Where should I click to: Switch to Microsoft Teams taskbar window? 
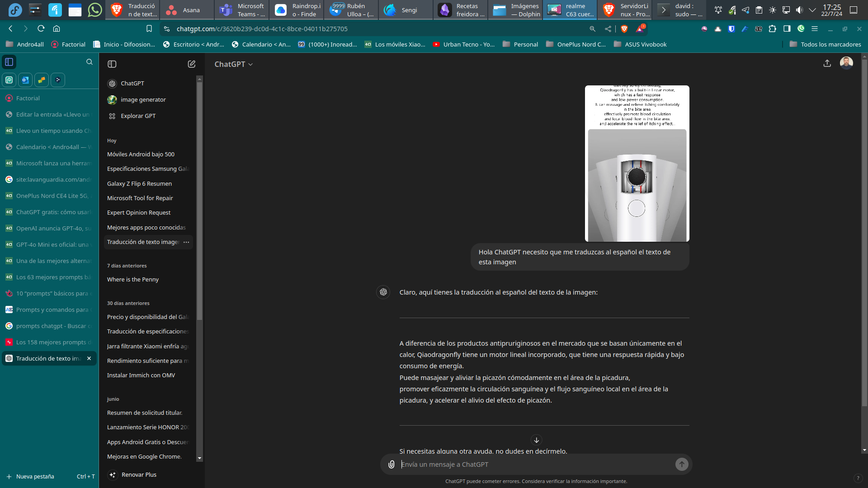[242, 10]
